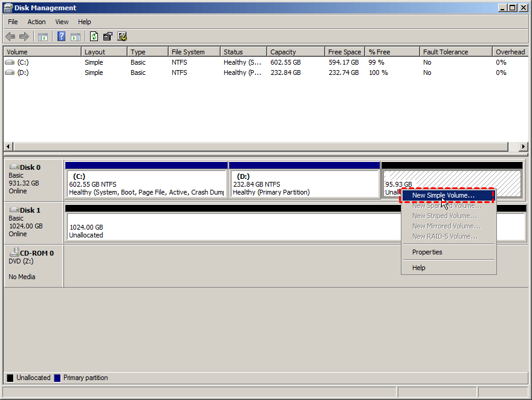
Task: Select the D: drive icon in volume list
Action: point(10,73)
